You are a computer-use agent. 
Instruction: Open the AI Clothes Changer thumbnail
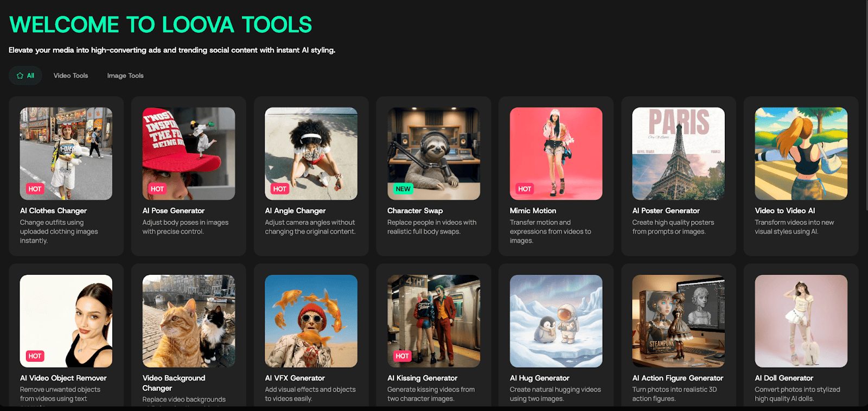tap(66, 153)
